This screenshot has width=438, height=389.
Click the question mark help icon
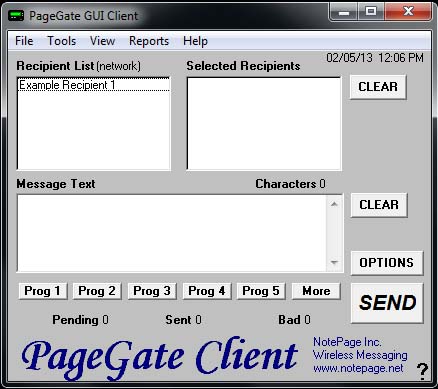point(422,371)
